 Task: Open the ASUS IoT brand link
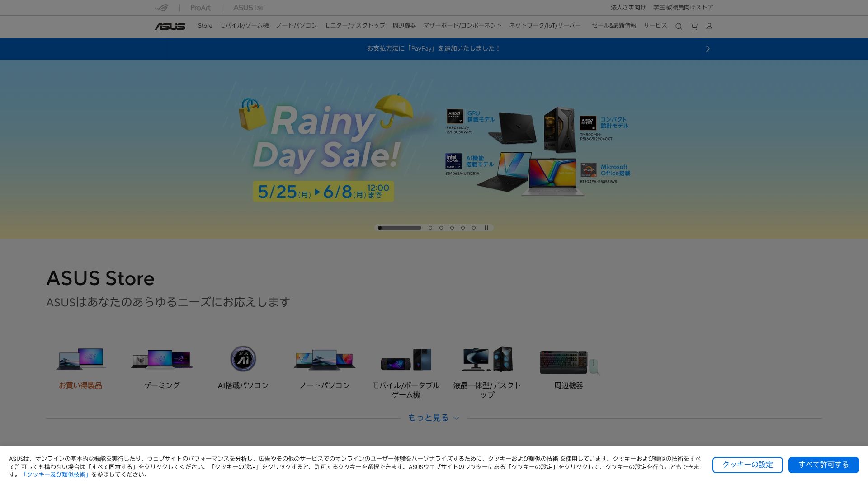pos(249,8)
